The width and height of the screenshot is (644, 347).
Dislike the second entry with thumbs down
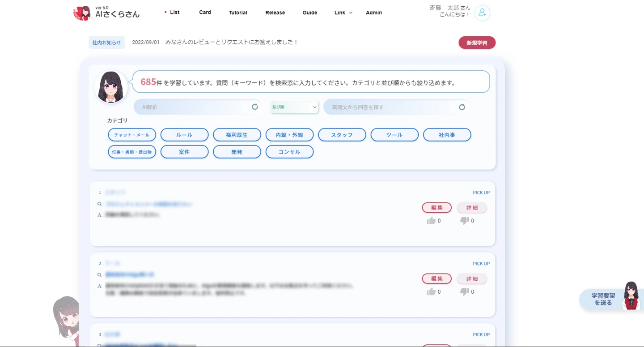tap(465, 292)
